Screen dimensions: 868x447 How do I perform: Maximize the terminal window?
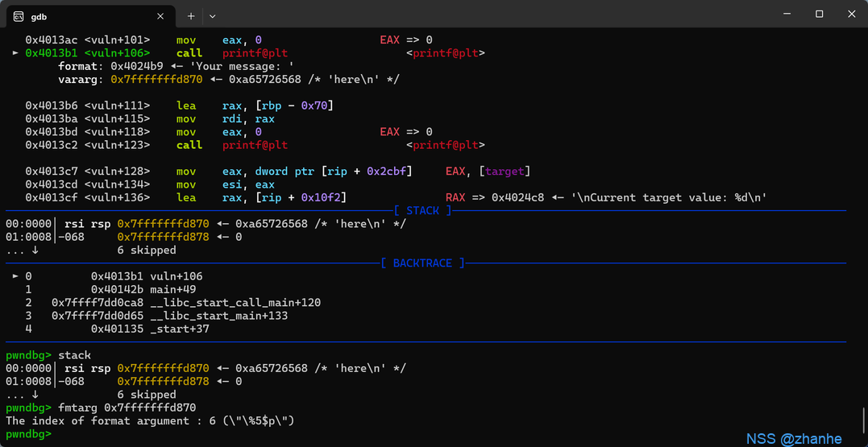819,14
